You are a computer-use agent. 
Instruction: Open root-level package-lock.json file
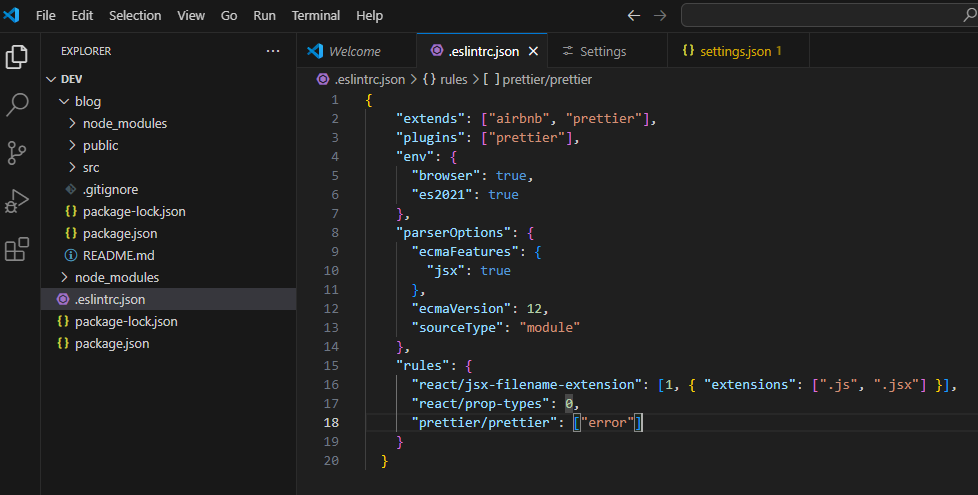[168, 322]
